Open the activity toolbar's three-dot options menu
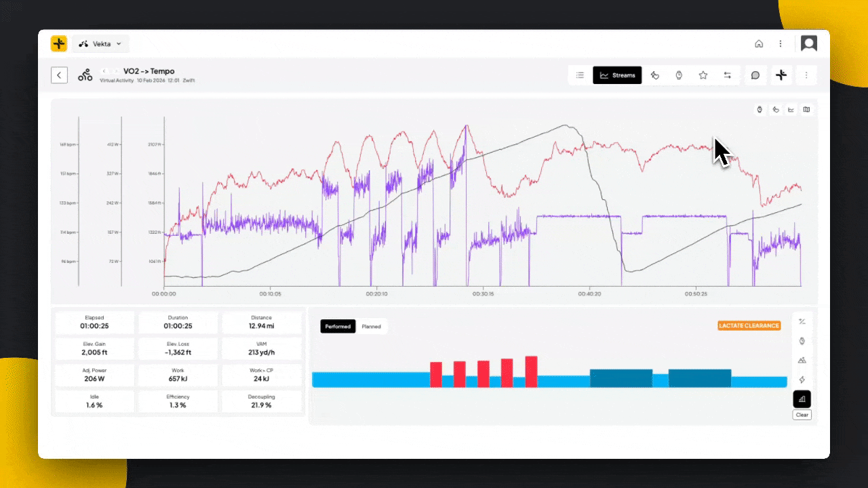This screenshot has width=868, height=488. click(x=806, y=75)
